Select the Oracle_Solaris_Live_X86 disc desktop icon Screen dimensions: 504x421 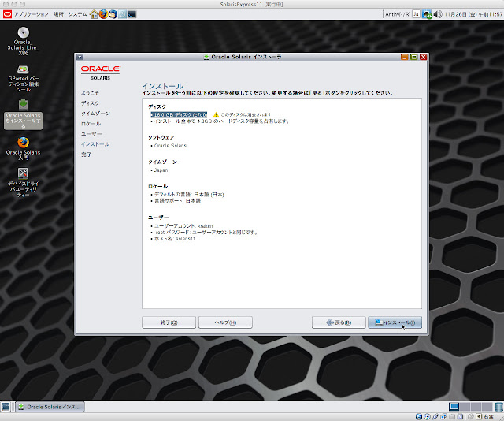click(x=23, y=41)
